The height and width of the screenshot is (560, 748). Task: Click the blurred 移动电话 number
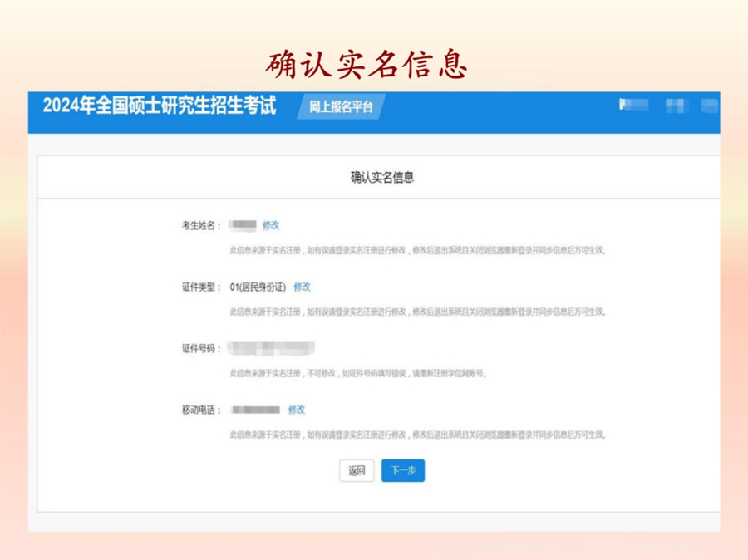256,410
